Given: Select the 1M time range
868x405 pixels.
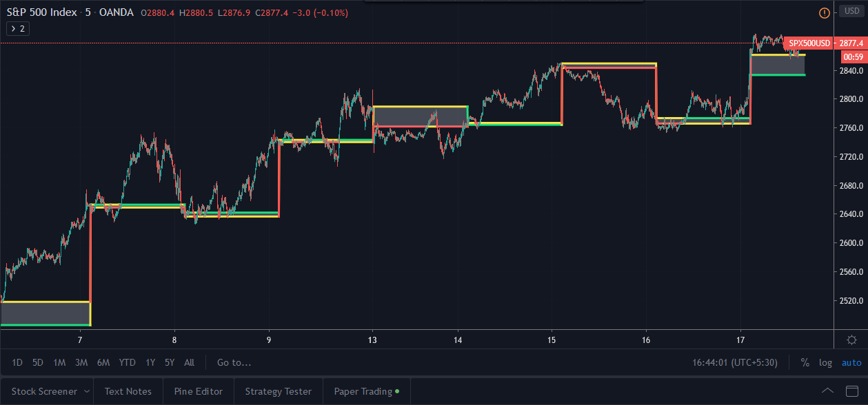Looking at the screenshot, I should [59, 362].
